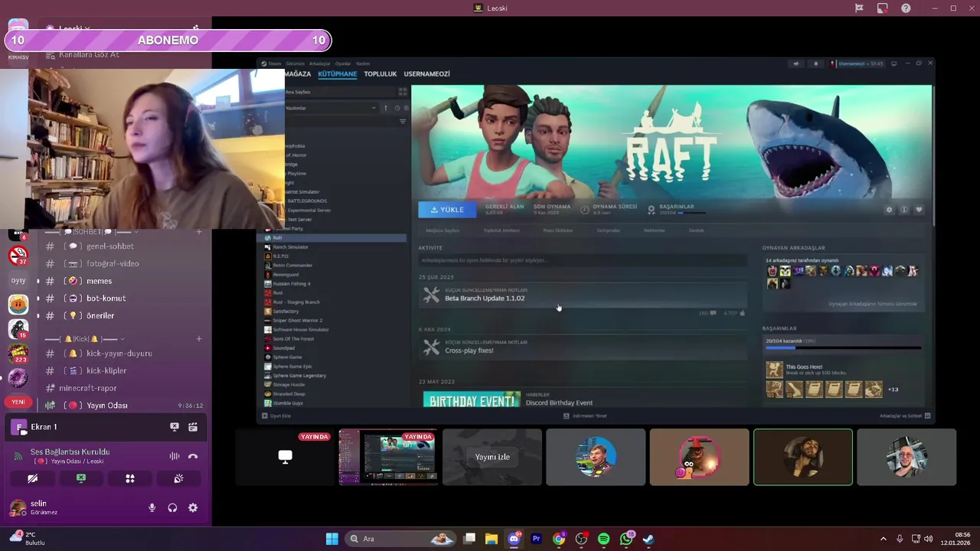Viewport: 980px width, 551px height.
Task: Open the soundboard button in voice panel
Action: tap(178, 478)
